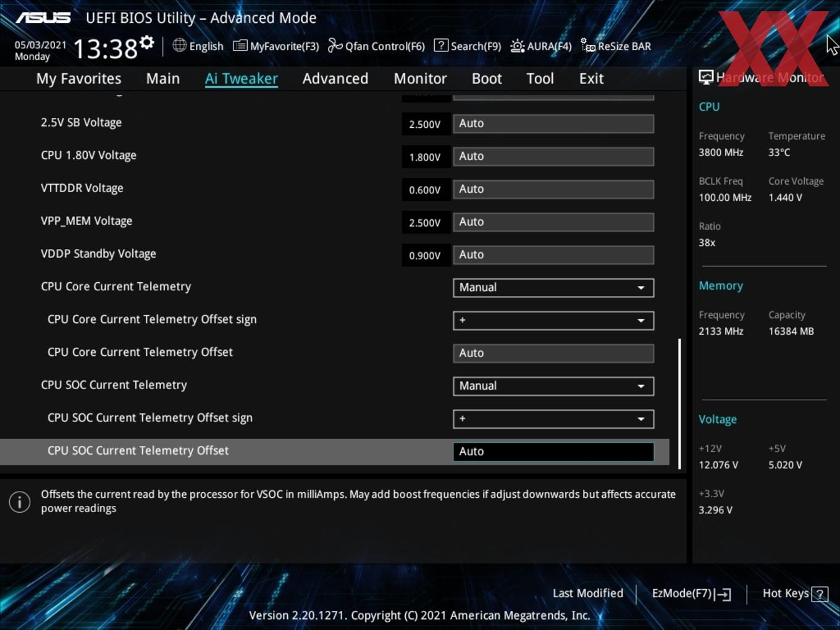
Task: Open Search(F9) dialog
Action: tap(468, 46)
